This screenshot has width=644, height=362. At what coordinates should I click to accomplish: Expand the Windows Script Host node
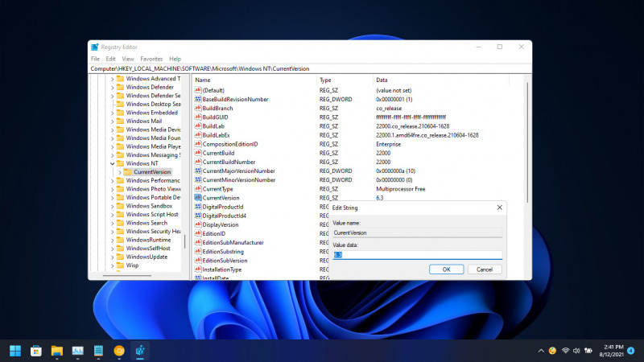coord(112,214)
